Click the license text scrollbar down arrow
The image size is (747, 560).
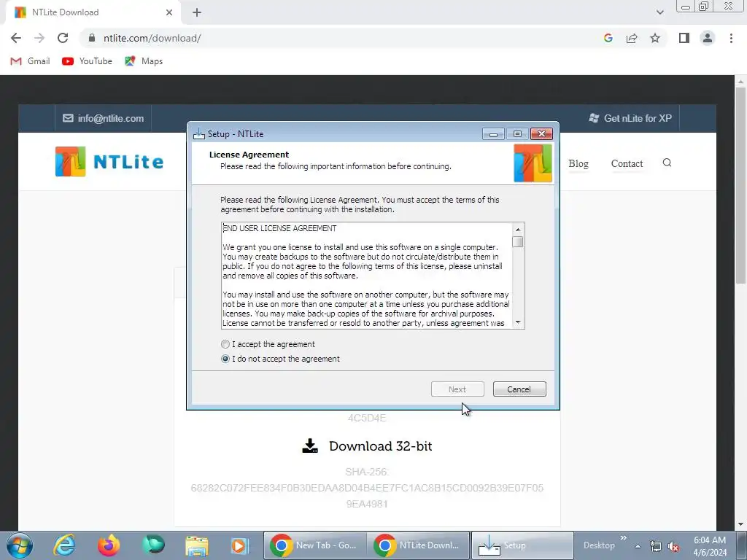point(518,322)
